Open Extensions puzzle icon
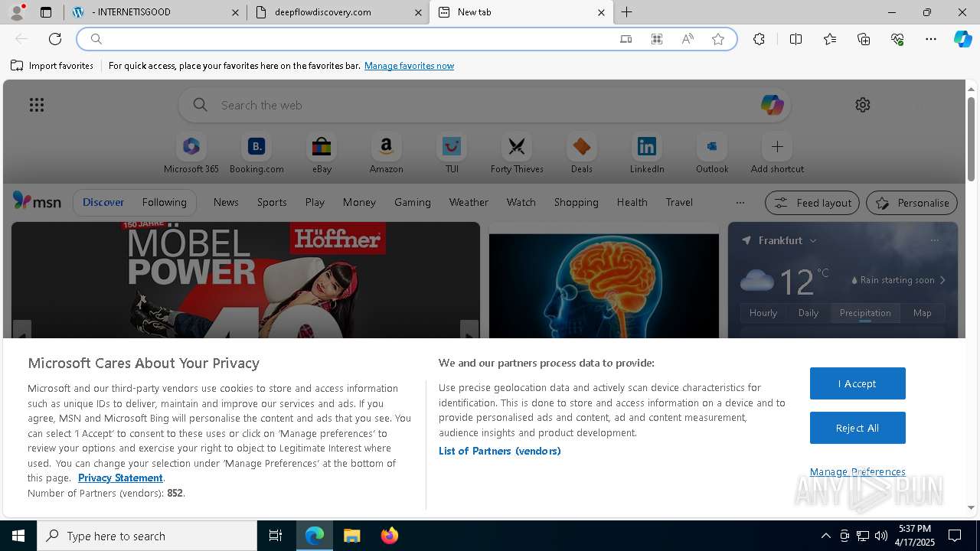The width and height of the screenshot is (980, 551). click(759, 39)
